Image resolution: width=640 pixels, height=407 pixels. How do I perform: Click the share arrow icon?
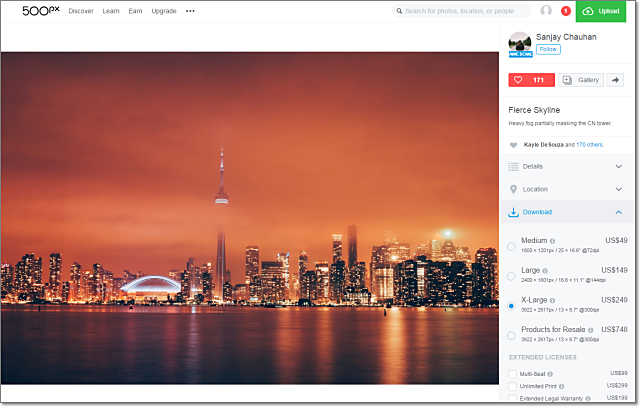click(615, 80)
